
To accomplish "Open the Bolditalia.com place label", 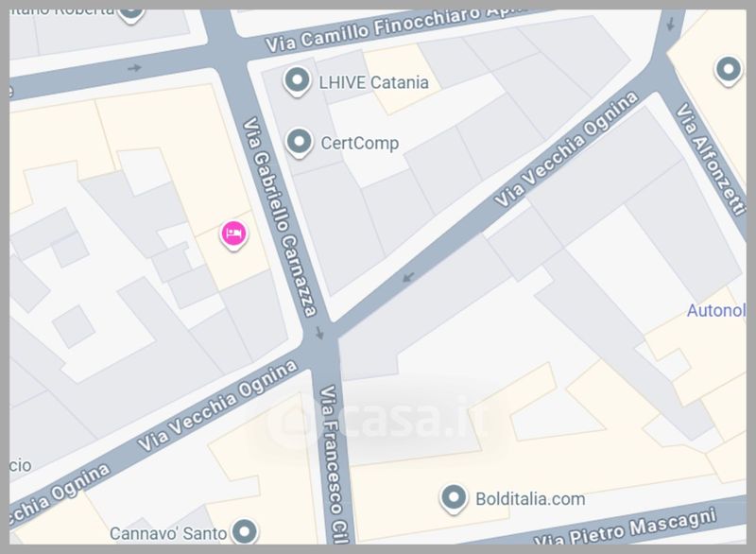I will point(530,498).
